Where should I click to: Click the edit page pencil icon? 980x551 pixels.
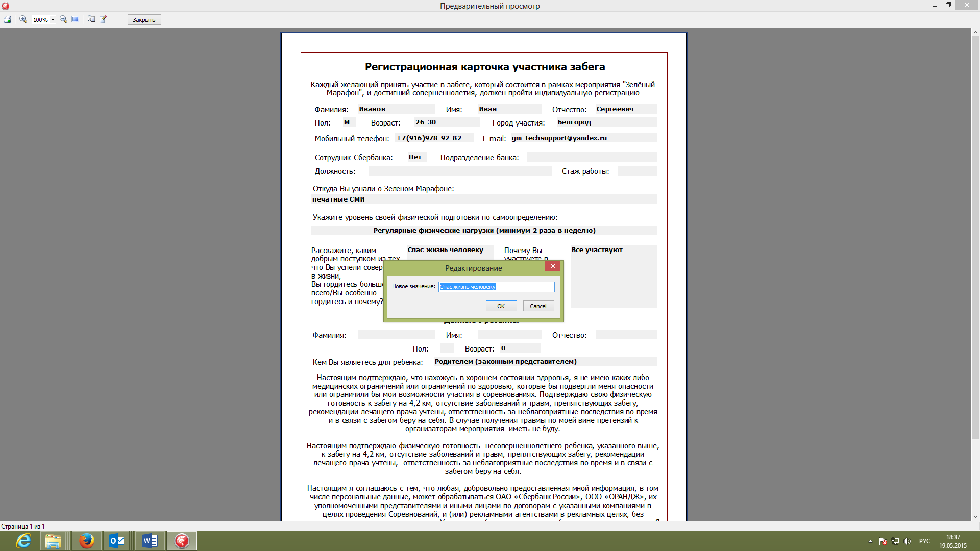point(103,19)
